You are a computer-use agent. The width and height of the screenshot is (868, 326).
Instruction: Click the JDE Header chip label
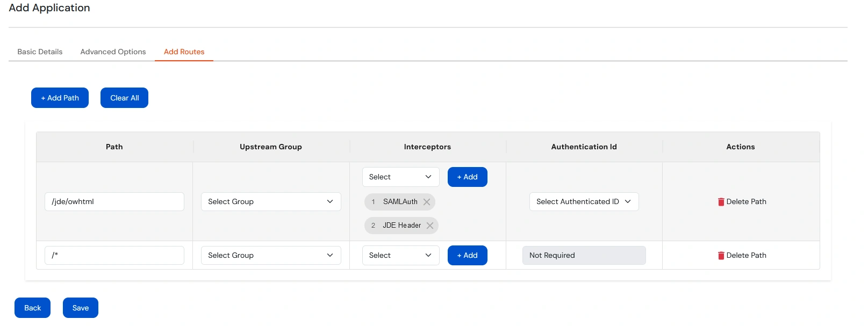point(402,226)
